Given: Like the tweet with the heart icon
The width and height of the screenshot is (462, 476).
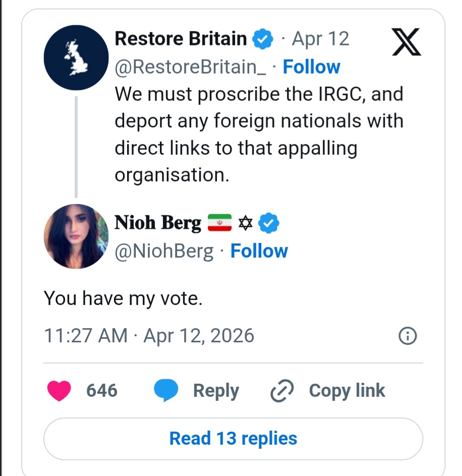Looking at the screenshot, I should [59, 391].
